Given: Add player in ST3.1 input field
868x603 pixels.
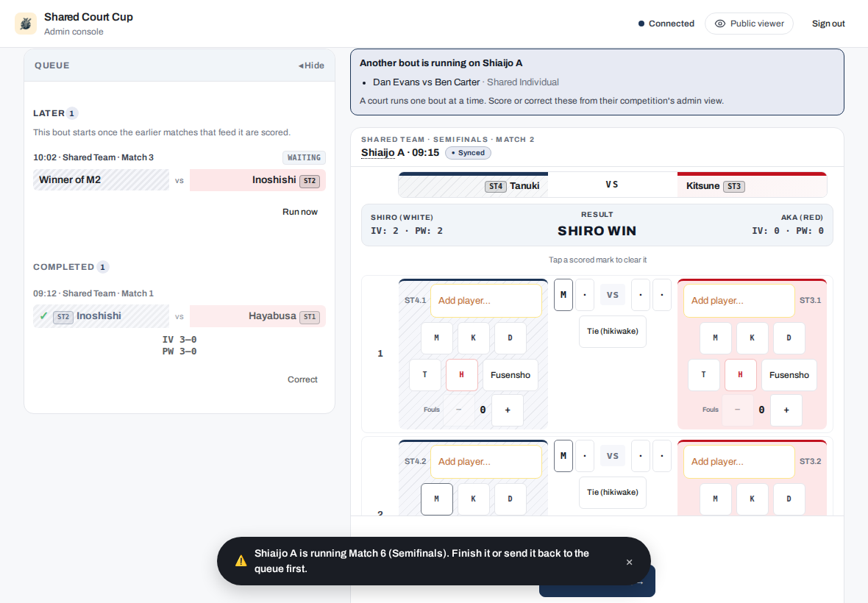Looking at the screenshot, I should [x=739, y=300].
